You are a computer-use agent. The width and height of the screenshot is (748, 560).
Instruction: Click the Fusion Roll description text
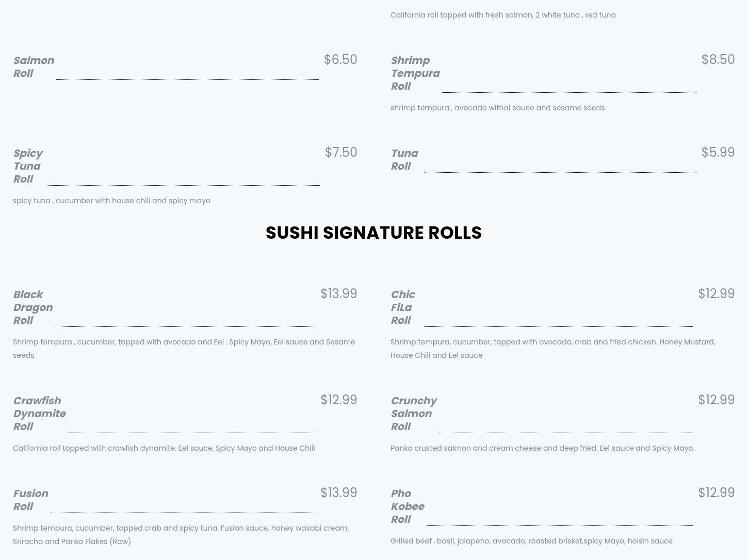(x=181, y=534)
